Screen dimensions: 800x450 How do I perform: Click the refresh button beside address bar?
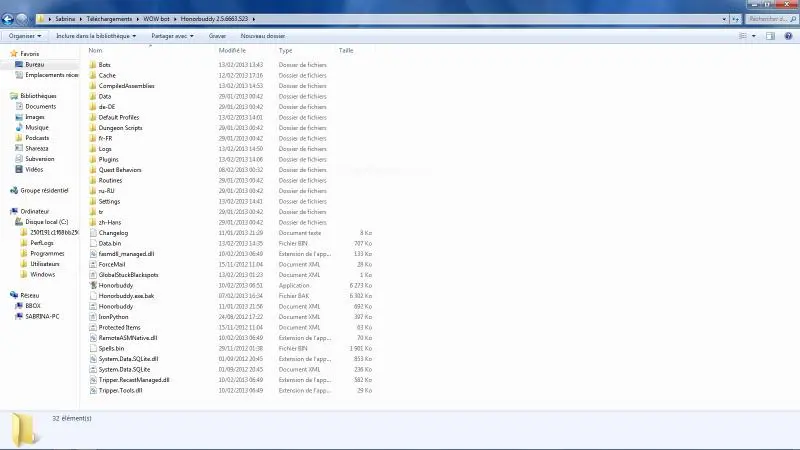(x=735, y=19)
